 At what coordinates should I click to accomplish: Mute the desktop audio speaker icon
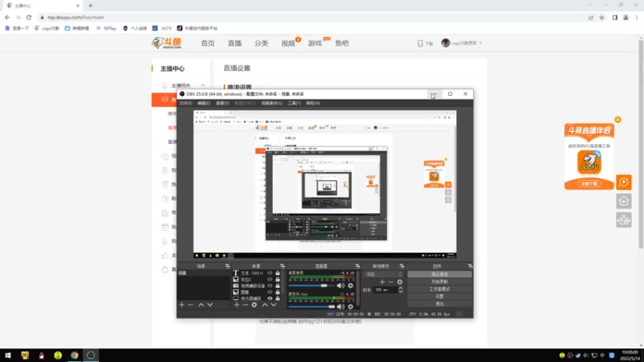pyautogui.click(x=341, y=286)
